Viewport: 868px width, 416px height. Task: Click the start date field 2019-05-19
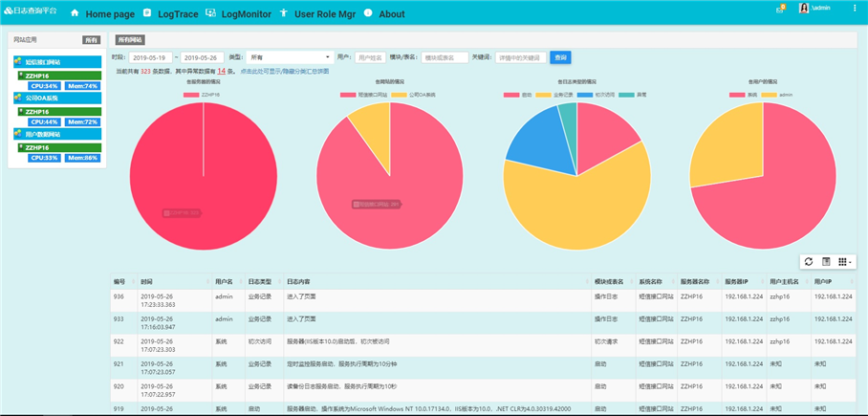point(151,57)
